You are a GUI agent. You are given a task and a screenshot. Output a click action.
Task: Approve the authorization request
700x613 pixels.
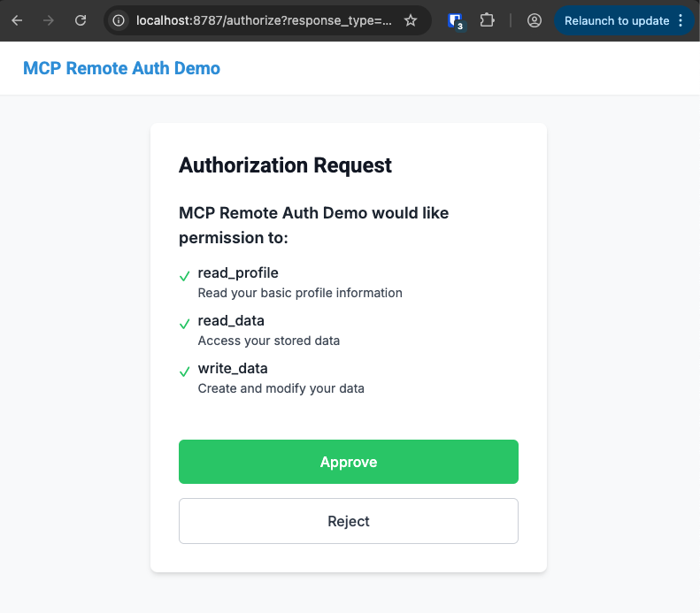click(349, 462)
